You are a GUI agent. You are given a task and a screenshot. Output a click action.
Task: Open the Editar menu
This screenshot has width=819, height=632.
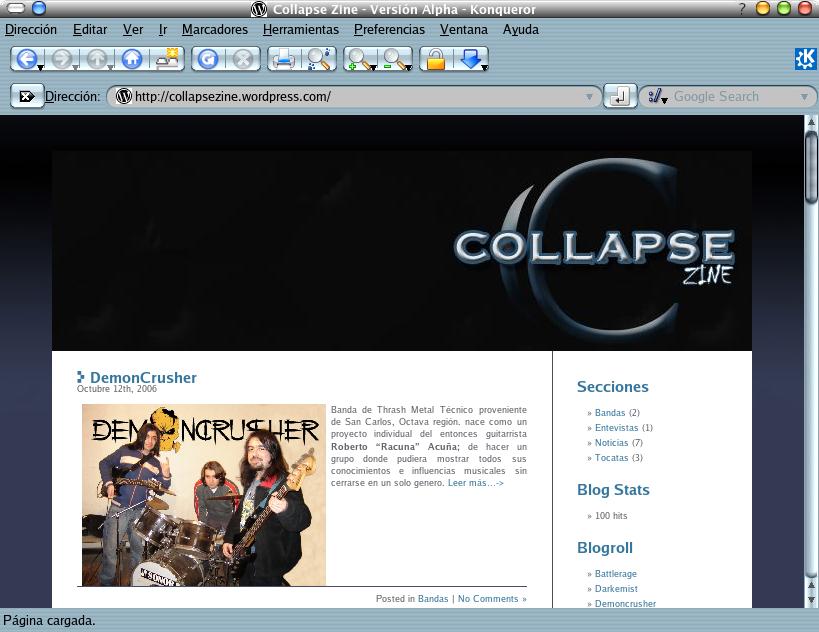90,30
